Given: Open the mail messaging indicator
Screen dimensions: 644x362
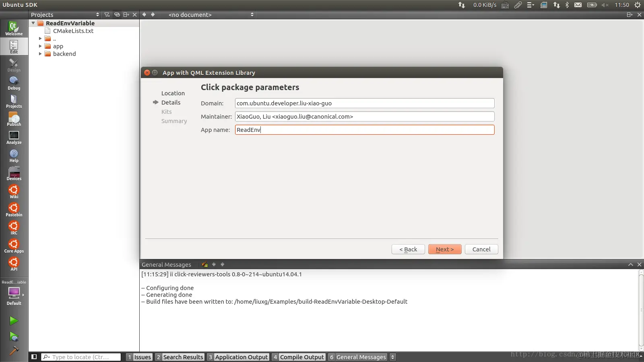Looking at the screenshot, I should 578,5.
